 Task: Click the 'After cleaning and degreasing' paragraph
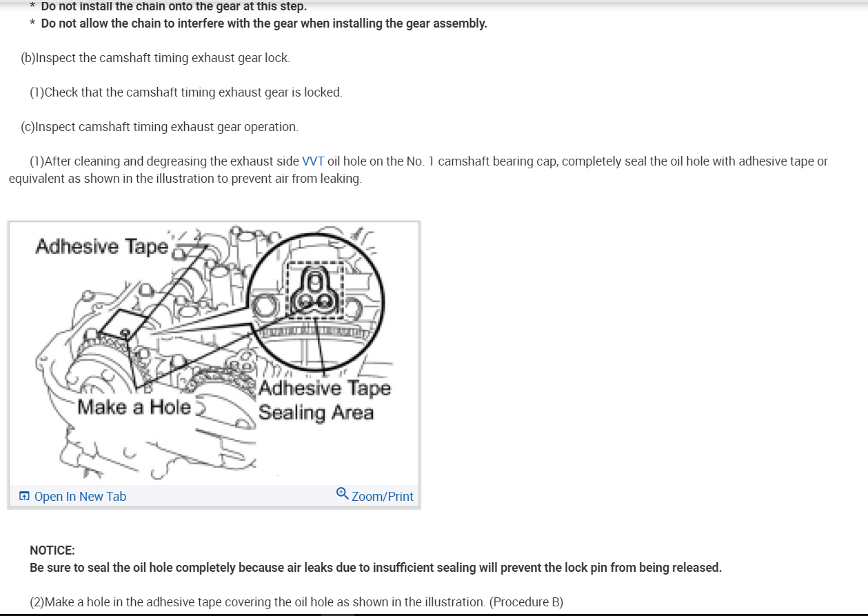tap(418, 170)
